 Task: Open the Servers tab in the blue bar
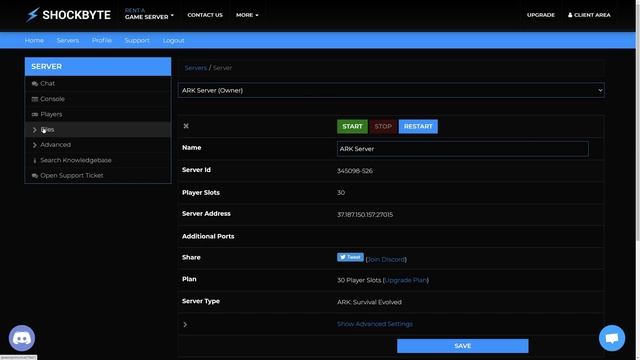tap(68, 40)
